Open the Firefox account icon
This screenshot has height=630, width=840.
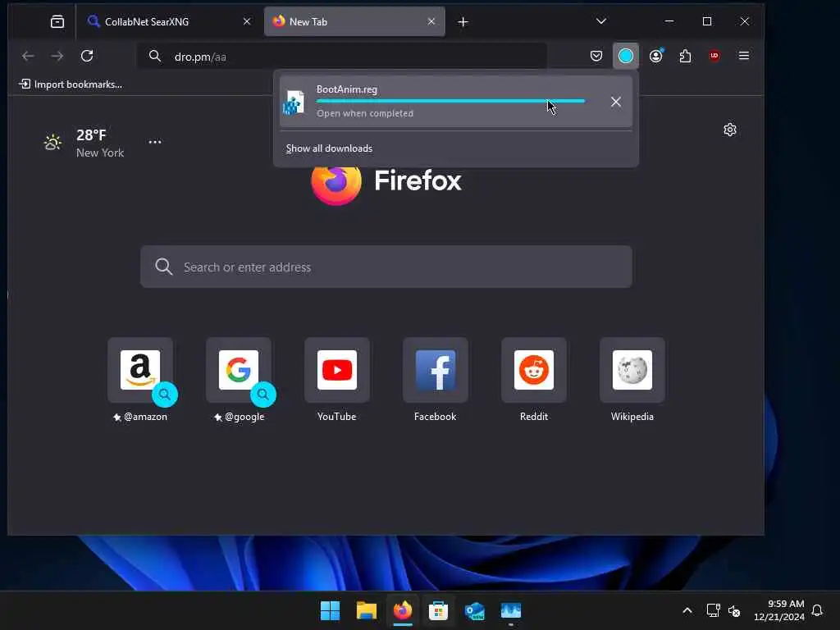[x=655, y=56]
